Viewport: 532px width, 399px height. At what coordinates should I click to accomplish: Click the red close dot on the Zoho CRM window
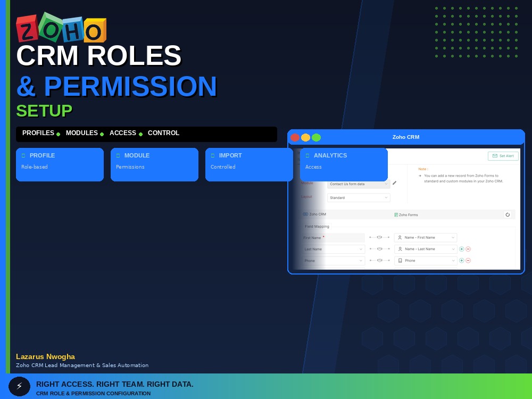[295, 137]
